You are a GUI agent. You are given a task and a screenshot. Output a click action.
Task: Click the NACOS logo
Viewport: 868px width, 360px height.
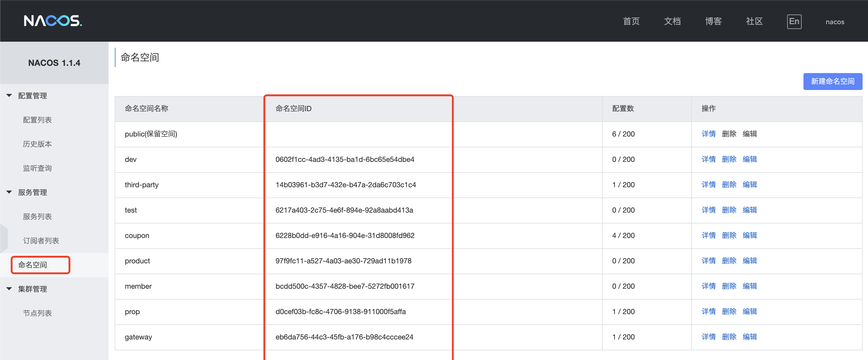tap(53, 21)
